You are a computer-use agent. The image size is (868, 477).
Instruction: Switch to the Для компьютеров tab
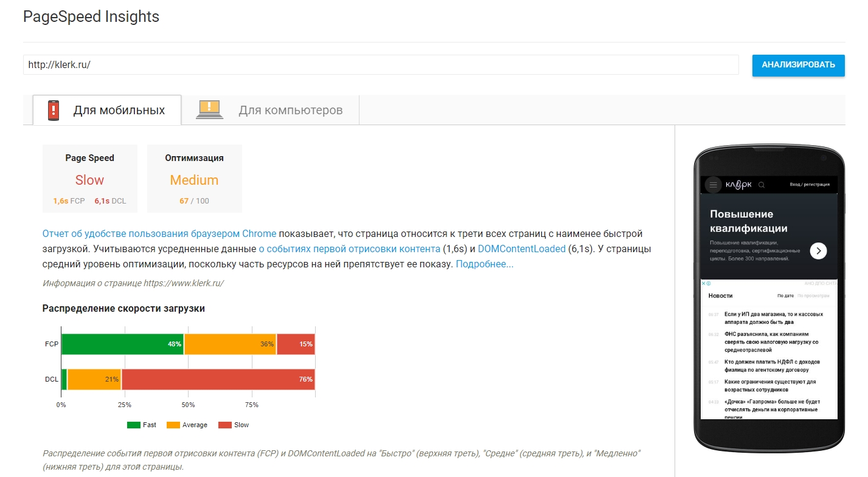coord(271,110)
